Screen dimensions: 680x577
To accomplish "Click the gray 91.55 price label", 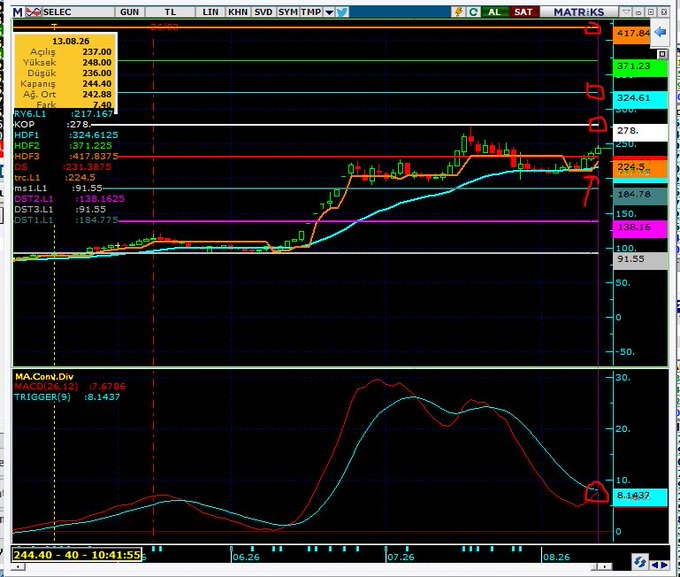I will (640, 260).
